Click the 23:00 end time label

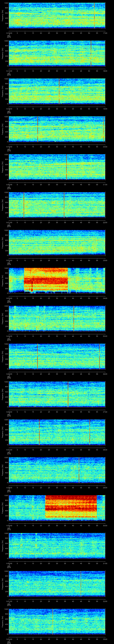(x=105, y=260)
